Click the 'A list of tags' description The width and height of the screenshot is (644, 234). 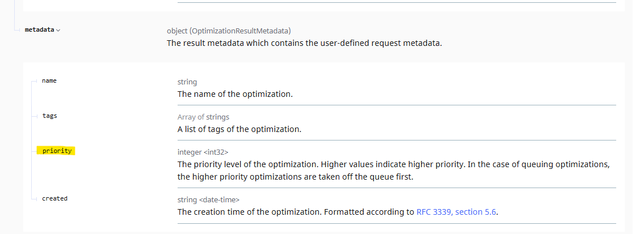click(239, 129)
